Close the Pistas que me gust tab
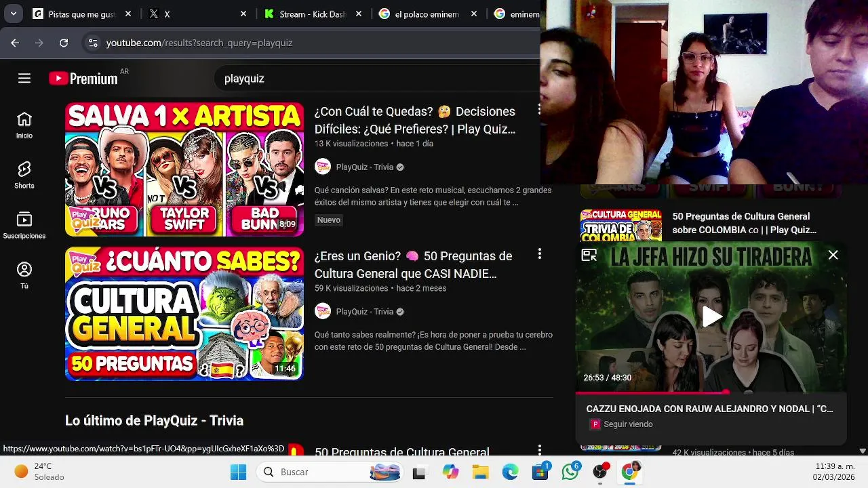The image size is (868, 488). 128,14
